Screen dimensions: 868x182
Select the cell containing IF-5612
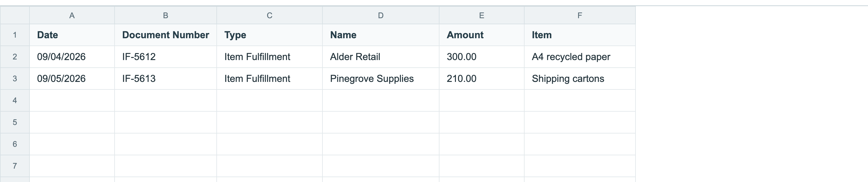point(165,57)
